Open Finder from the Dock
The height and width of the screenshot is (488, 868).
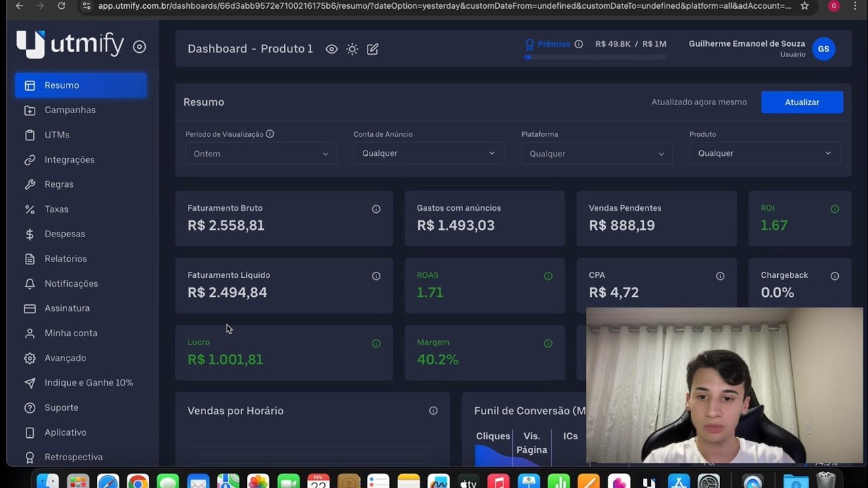point(47,482)
